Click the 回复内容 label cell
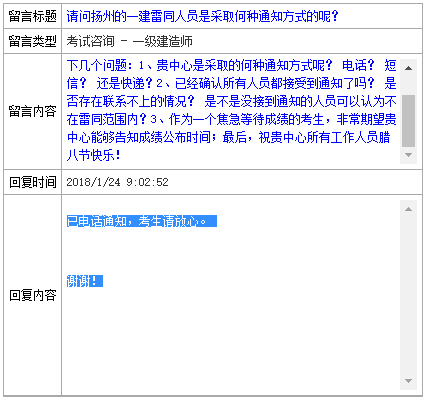The height and width of the screenshot is (401, 426). [x=33, y=295]
